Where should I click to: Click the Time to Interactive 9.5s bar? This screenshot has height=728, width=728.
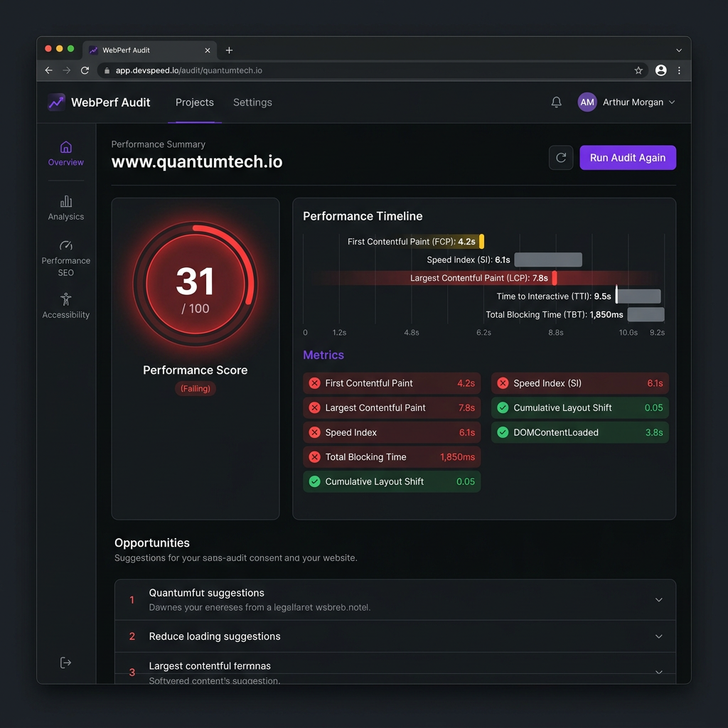click(638, 296)
